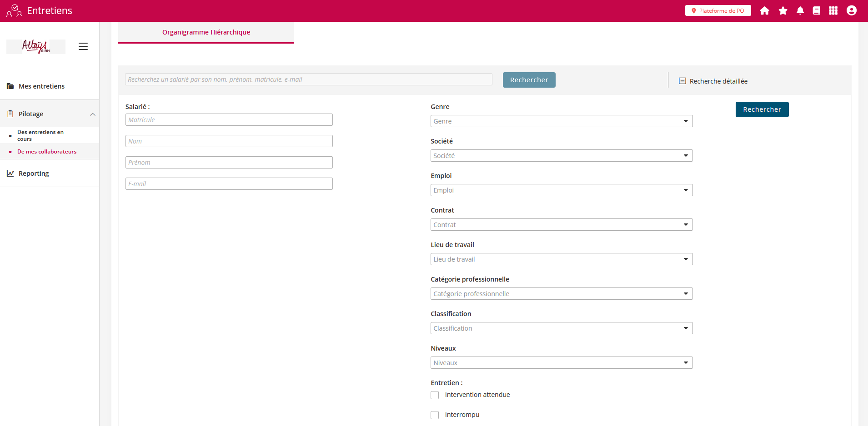The height and width of the screenshot is (426, 868).
Task: Go to Mes entretiens in sidebar
Action: coord(41,86)
